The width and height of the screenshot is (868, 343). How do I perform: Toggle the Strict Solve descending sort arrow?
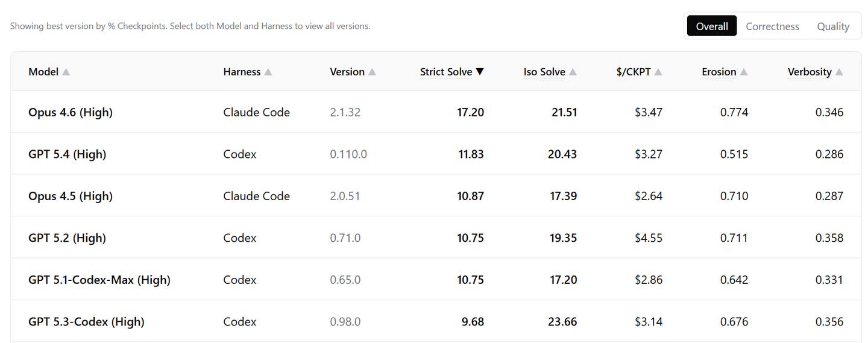480,72
